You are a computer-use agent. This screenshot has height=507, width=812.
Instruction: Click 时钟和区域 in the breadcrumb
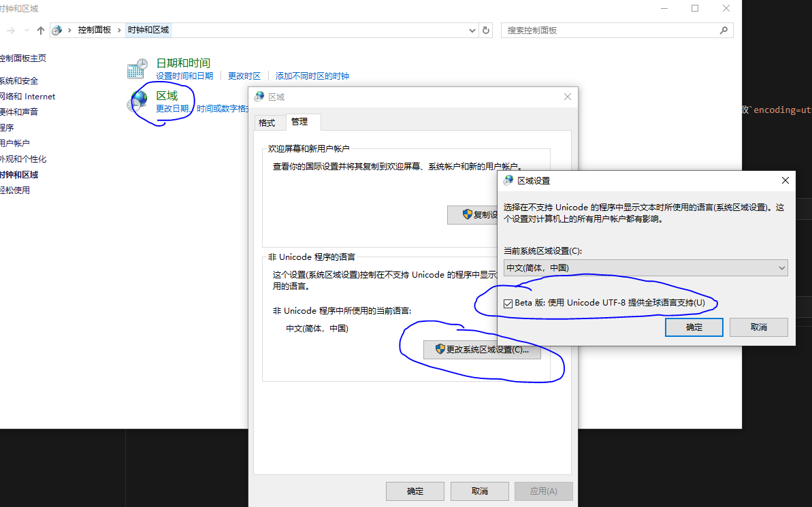148,30
